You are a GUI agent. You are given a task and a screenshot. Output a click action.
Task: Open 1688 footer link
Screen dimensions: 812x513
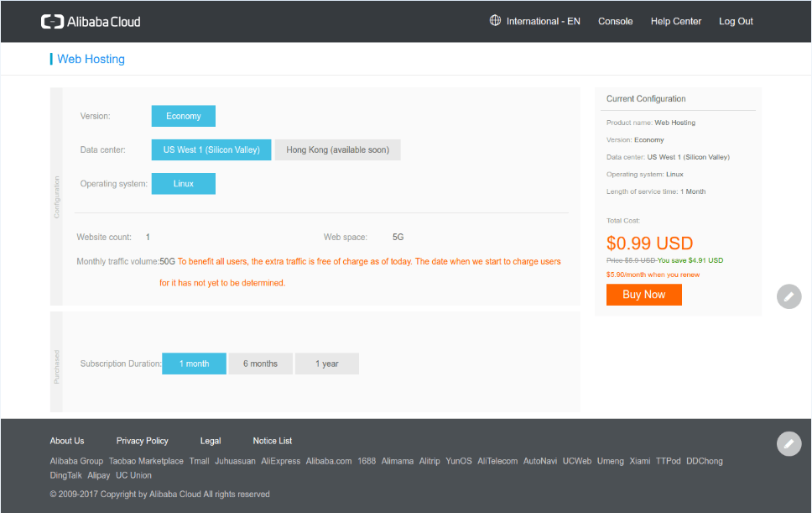click(367, 461)
